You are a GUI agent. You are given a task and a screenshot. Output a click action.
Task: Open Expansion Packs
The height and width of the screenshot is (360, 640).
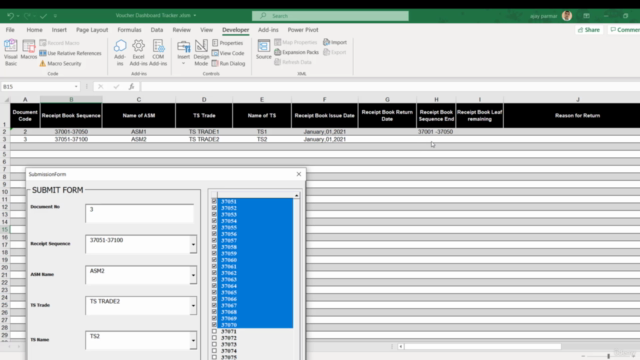point(296,52)
